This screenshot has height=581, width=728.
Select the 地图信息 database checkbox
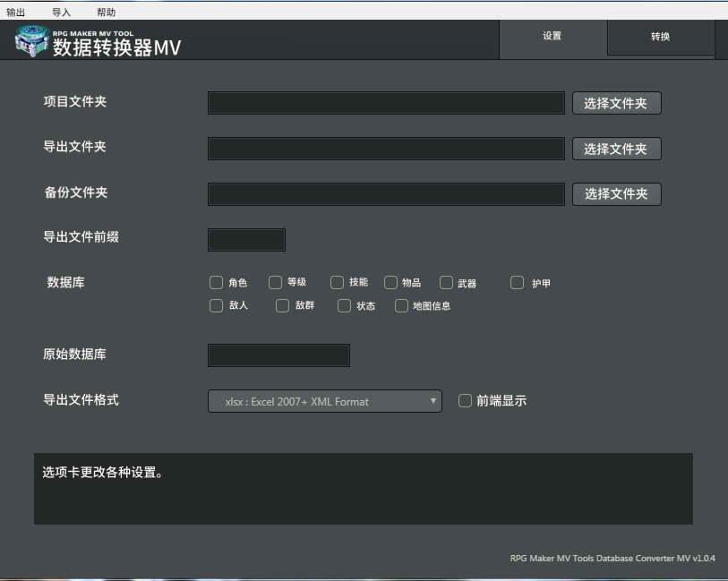tap(401, 305)
